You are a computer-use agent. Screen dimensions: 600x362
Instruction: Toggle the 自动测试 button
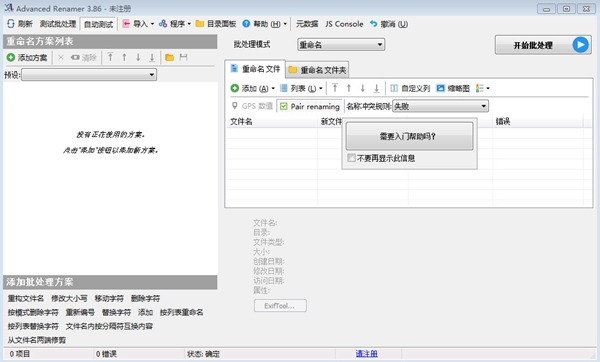(98, 24)
